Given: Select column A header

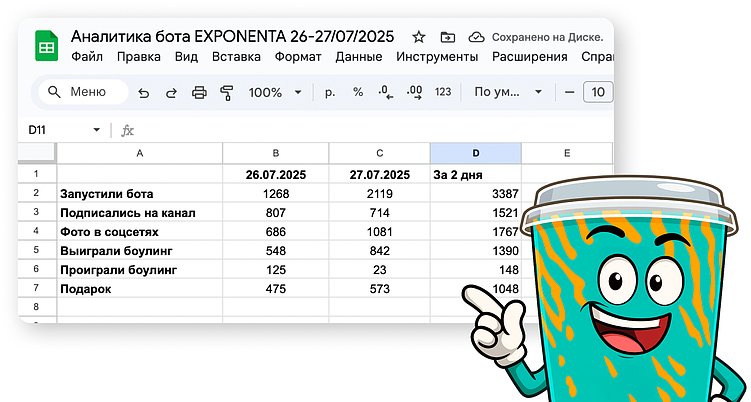Looking at the screenshot, I should 139,153.
